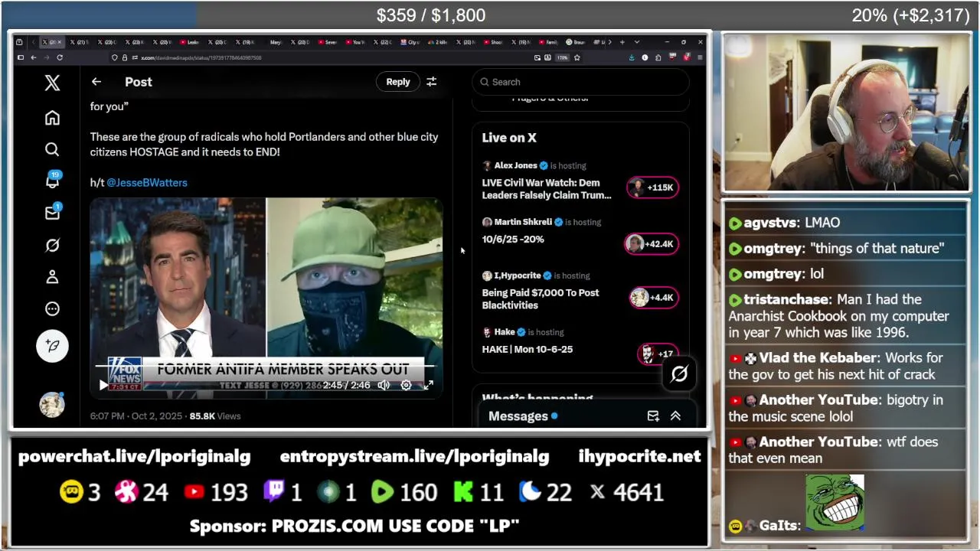Viewport: 980px width, 551px height.
Task: Open browser hamburger menu
Action: (700, 57)
